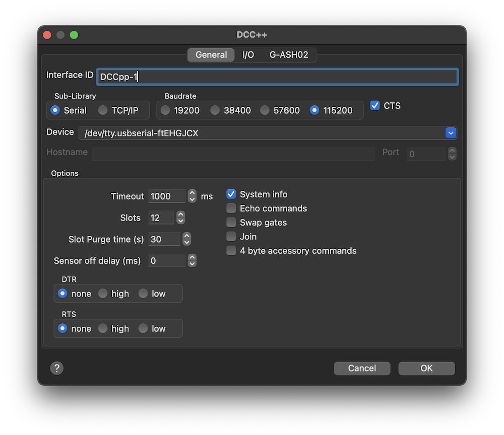Click the help question mark button
This screenshot has height=435, width=504.
[56, 368]
